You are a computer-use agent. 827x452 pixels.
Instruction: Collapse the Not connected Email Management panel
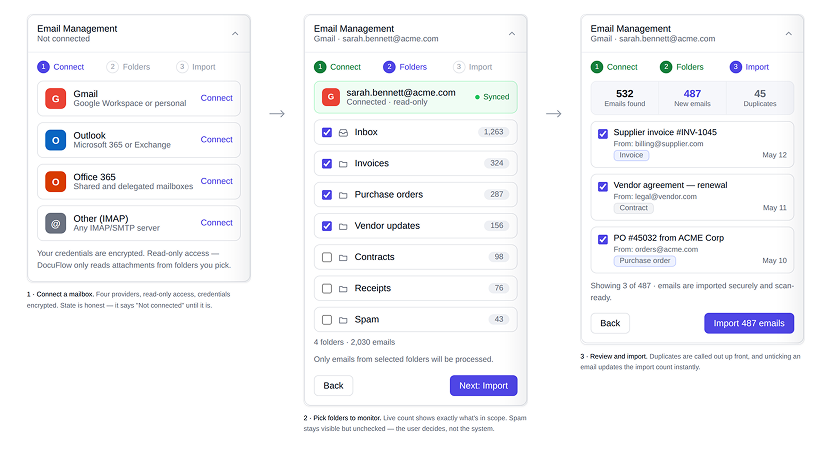pos(235,34)
